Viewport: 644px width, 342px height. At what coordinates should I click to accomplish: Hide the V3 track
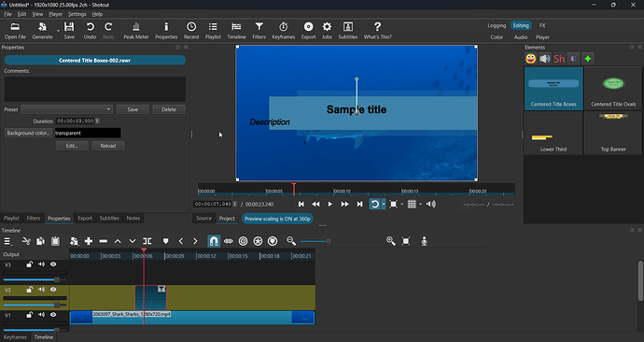click(53, 264)
